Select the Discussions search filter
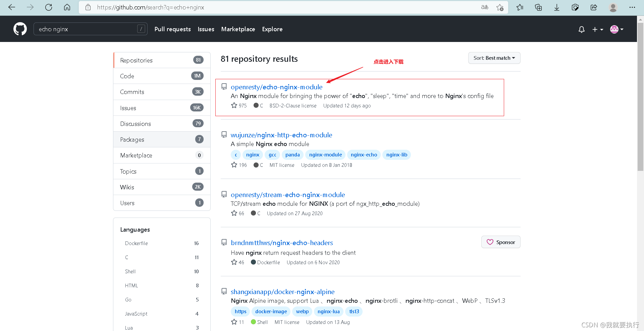Viewport: 644px width, 331px height. [x=162, y=124]
